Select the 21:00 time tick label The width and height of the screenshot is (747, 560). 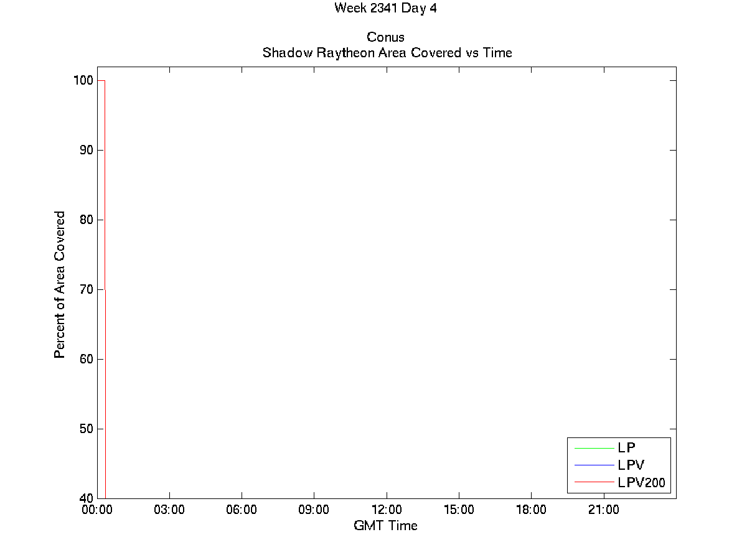pos(603,510)
